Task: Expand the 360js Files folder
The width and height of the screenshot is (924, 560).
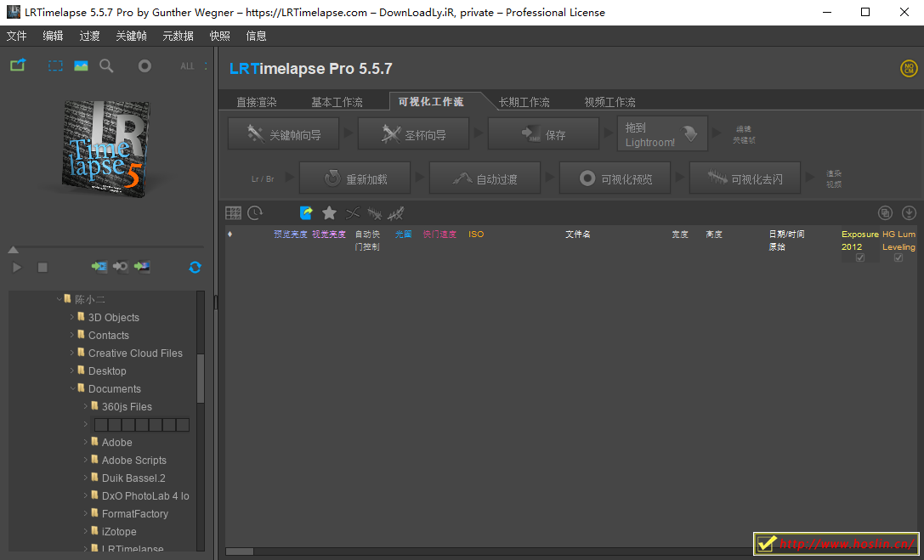Action: pos(86,406)
